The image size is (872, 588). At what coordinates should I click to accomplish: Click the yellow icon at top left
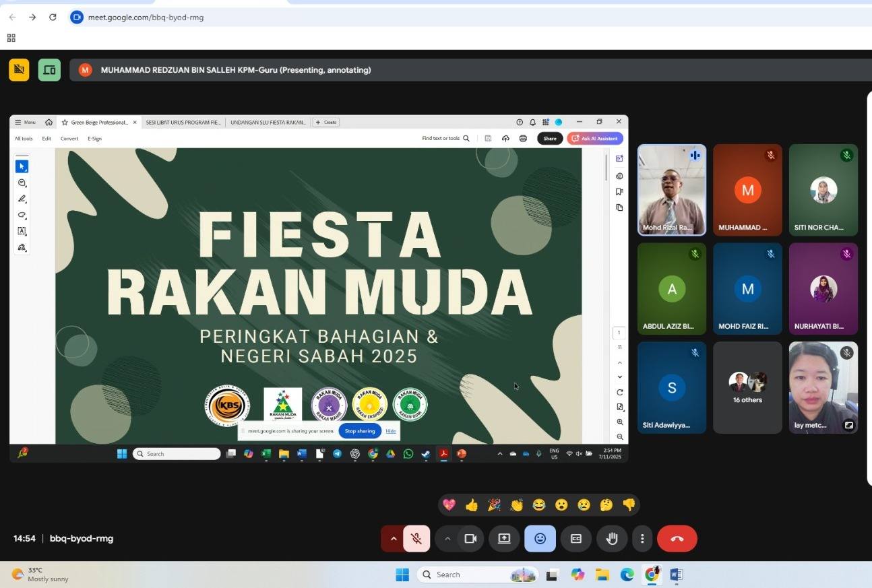tap(19, 69)
